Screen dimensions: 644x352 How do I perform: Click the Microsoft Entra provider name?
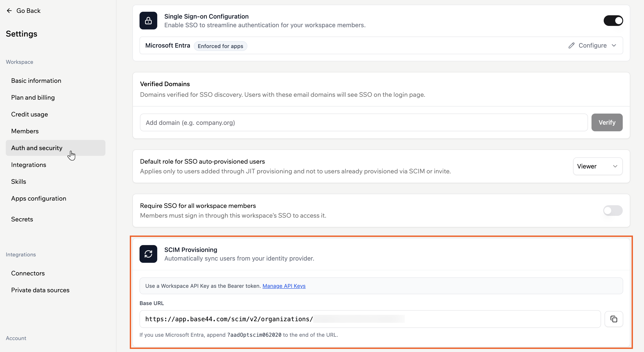tap(167, 46)
